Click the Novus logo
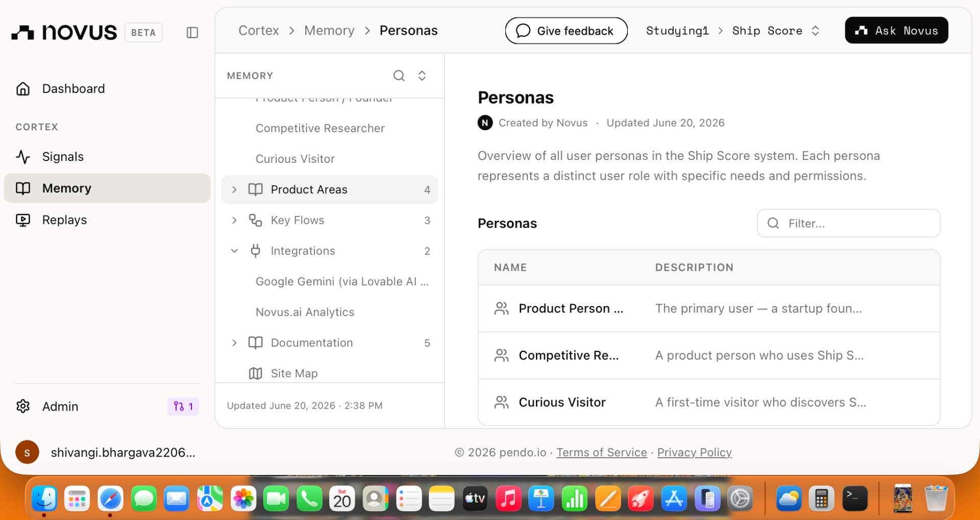Viewport: 980px width, 520px height. (x=64, y=32)
